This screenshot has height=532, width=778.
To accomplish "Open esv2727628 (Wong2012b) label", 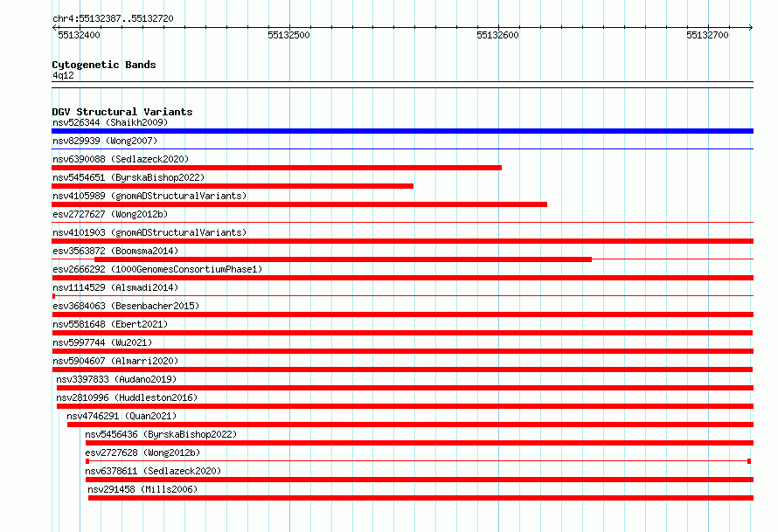I will click(142, 453).
